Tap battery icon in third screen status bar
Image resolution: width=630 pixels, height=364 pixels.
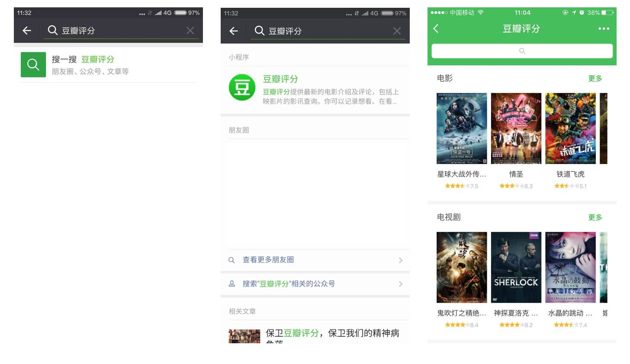pyautogui.click(x=607, y=13)
